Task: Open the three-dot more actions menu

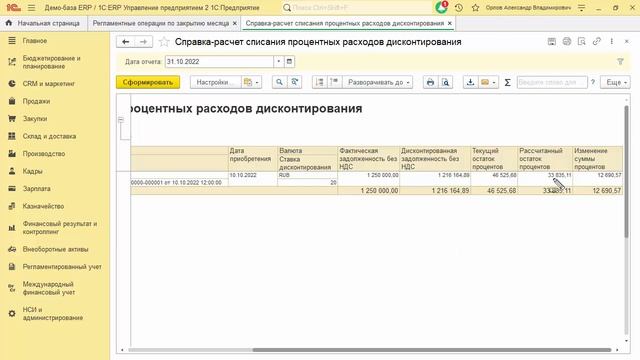Action: click(x=611, y=41)
